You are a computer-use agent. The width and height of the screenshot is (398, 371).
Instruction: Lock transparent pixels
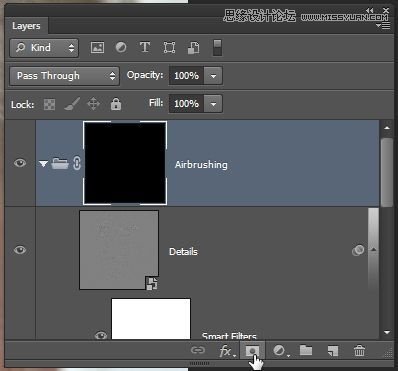pyautogui.click(x=49, y=105)
